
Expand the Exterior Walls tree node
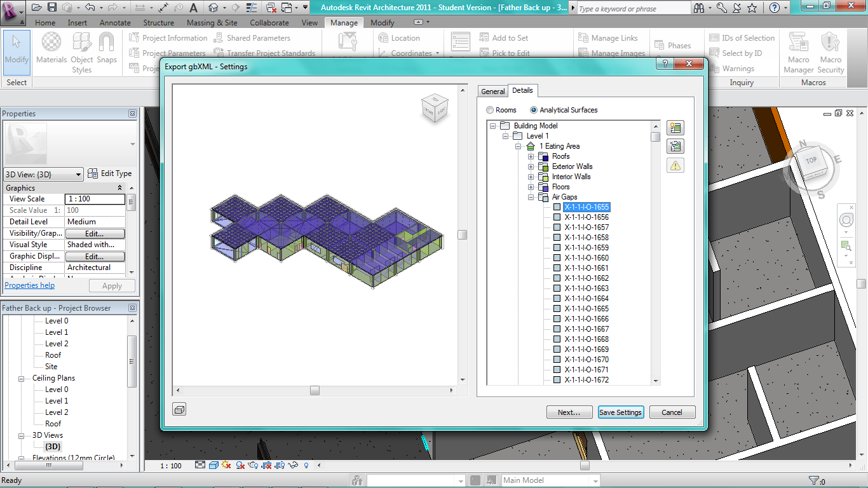[531, 166]
